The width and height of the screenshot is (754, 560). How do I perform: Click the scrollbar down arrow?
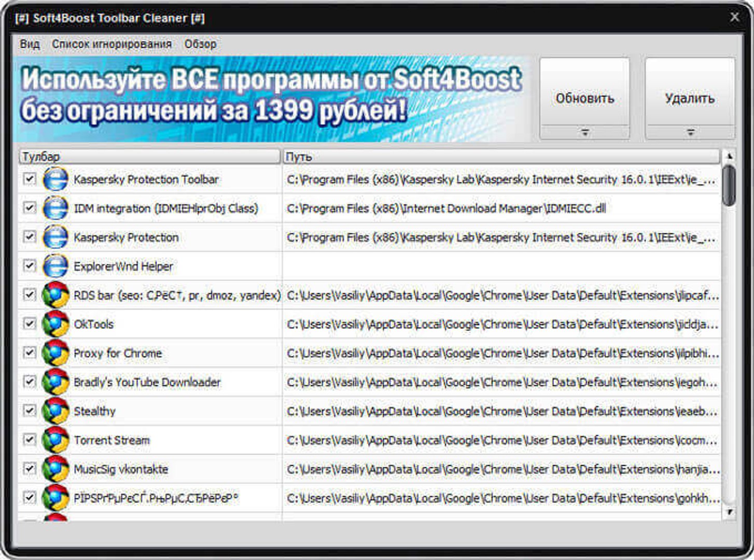point(729,512)
